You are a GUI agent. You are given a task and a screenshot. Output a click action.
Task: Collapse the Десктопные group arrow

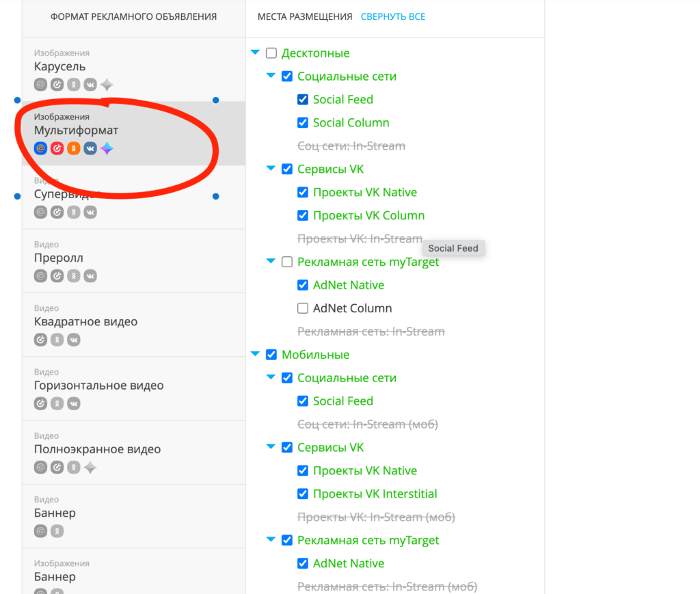(256, 52)
